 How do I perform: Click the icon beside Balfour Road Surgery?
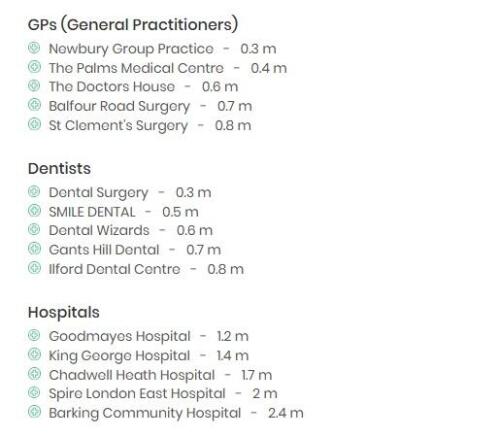click(x=34, y=105)
